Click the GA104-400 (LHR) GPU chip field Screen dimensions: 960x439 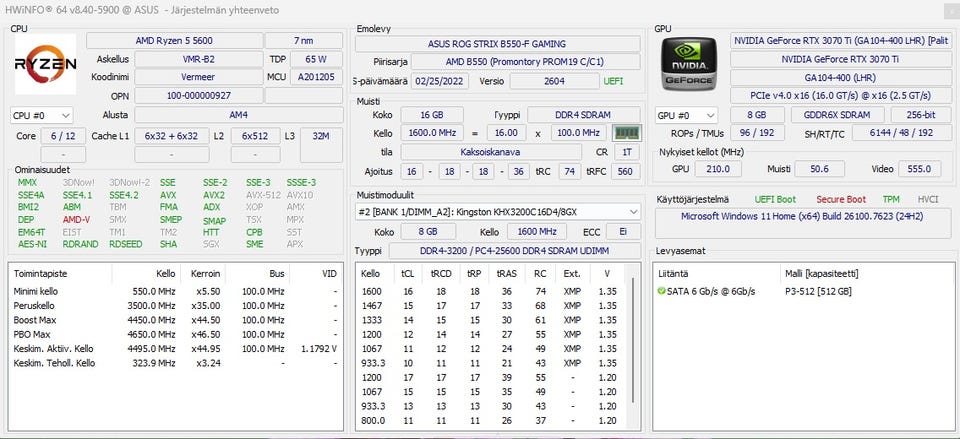click(x=839, y=78)
